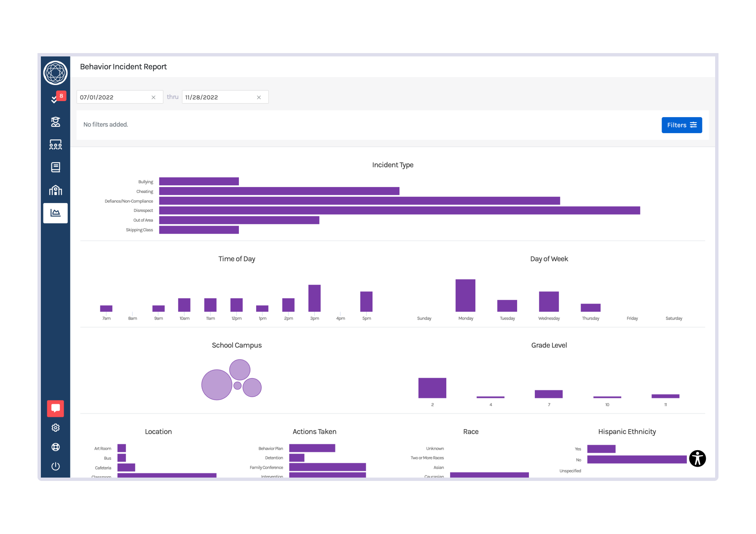Clear the 11/28/2022 end date

click(259, 97)
